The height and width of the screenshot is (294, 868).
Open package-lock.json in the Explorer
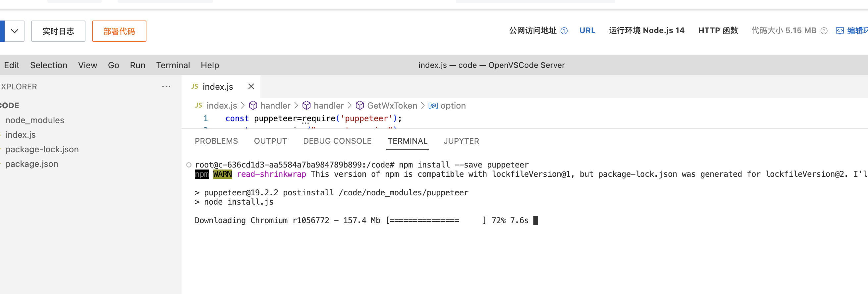(x=42, y=149)
